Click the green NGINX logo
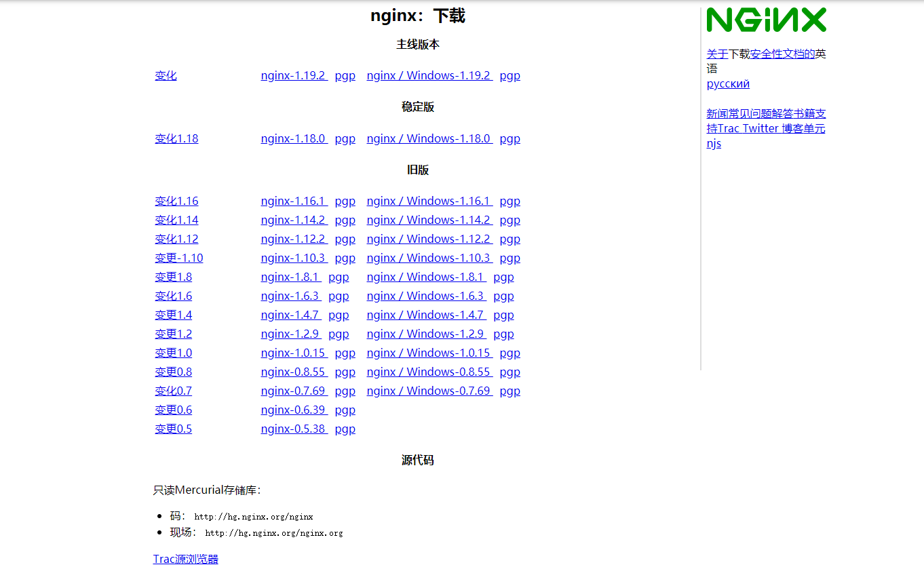This screenshot has height=567, width=924. [766, 20]
